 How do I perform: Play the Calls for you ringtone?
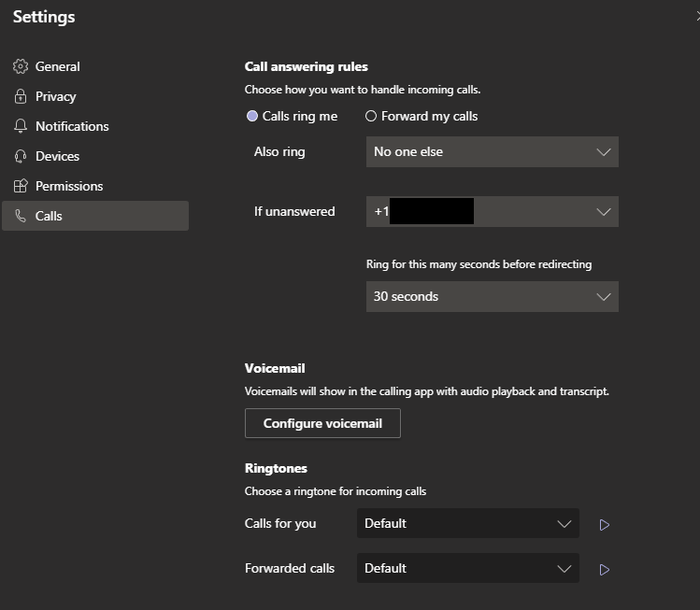point(605,525)
